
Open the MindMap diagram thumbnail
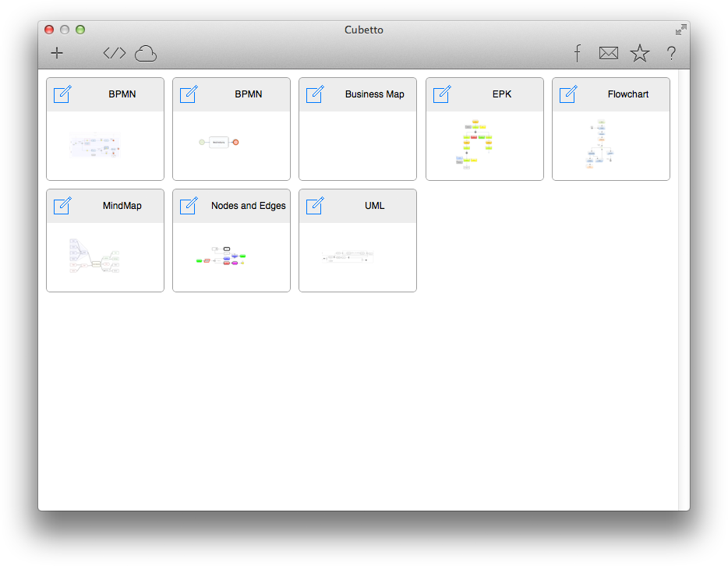click(x=95, y=256)
